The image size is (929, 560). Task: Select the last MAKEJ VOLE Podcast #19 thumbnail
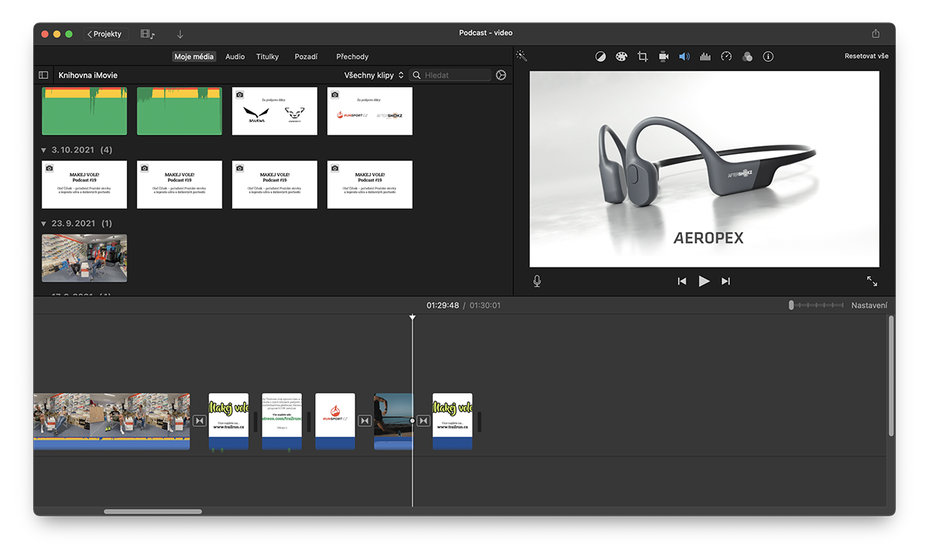point(370,184)
